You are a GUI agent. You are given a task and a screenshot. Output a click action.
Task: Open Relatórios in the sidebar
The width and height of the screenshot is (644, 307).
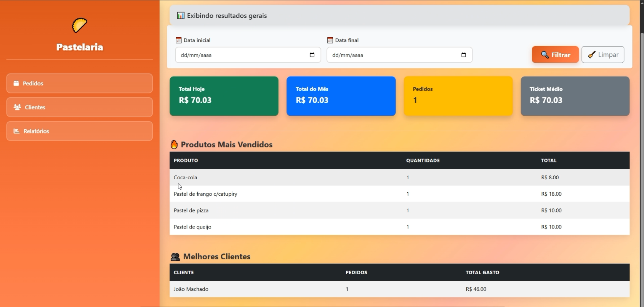pos(80,131)
